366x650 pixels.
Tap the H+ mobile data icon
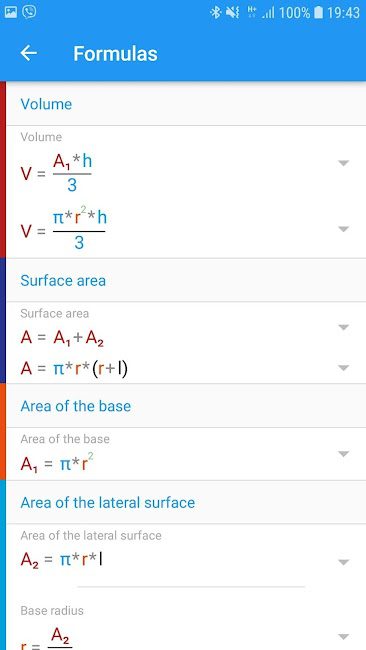(x=252, y=12)
